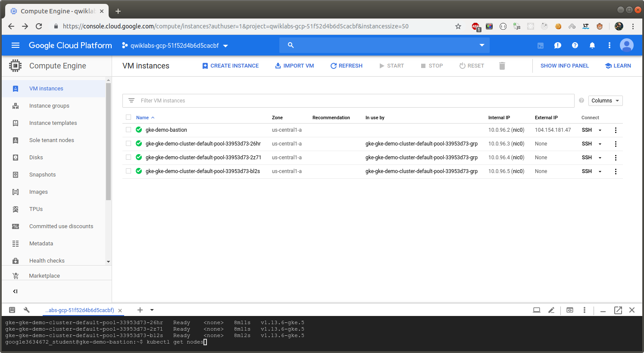Click IMPORT VM button
Screen dimensions: 644x353
tap(294, 66)
